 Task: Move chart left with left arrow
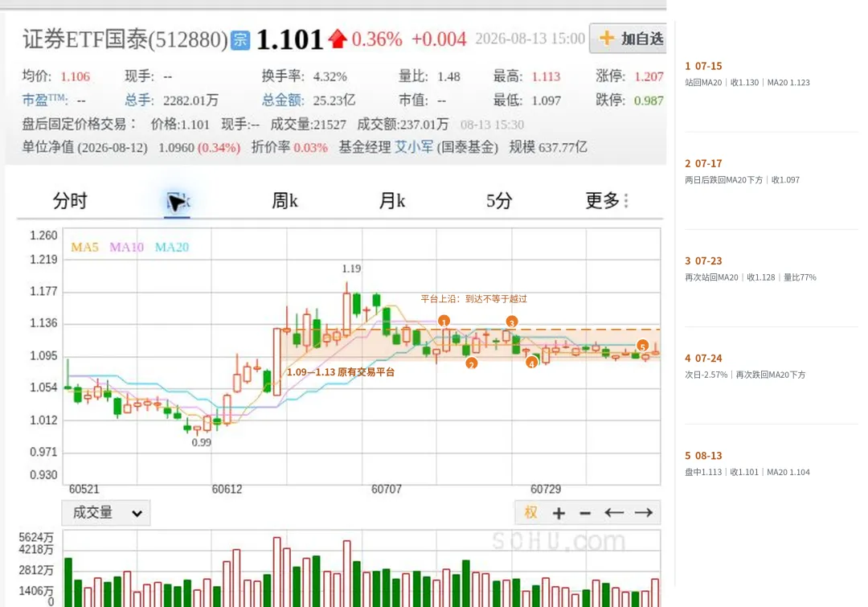pyautogui.click(x=614, y=513)
